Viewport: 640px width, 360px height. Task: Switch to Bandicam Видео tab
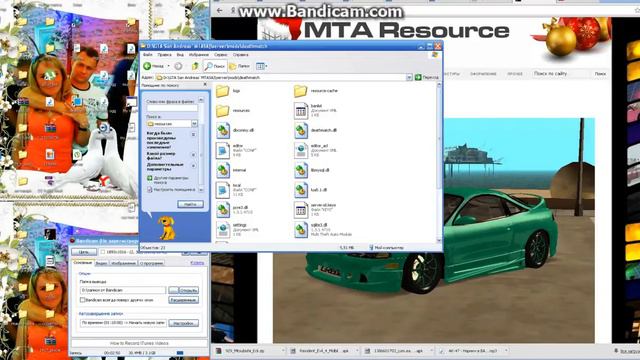101,263
